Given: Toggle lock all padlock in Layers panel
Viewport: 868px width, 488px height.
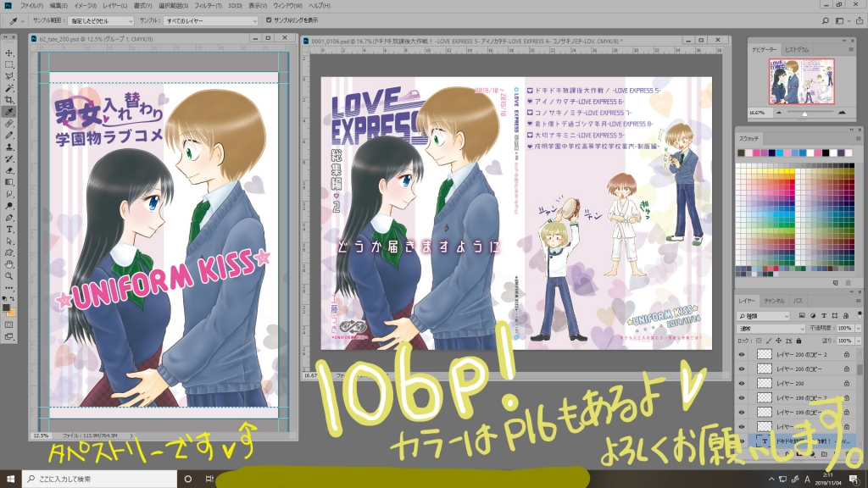Looking at the screenshot, I should point(798,341).
